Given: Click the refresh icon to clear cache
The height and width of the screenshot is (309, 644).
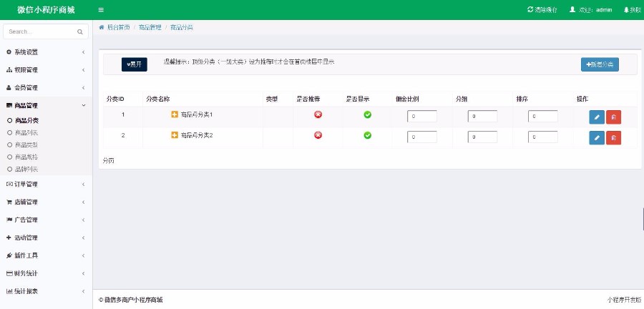Looking at the screenshot, I should [530, 9].
